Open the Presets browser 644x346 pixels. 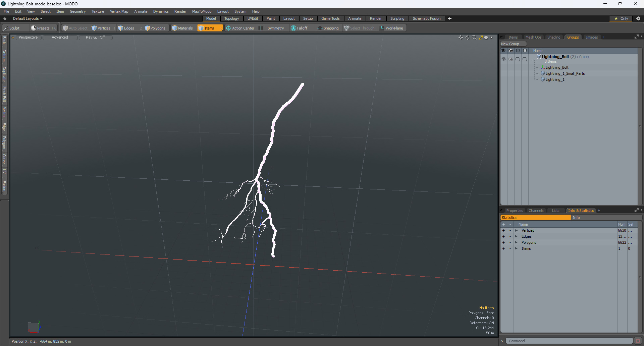[43, 28]
